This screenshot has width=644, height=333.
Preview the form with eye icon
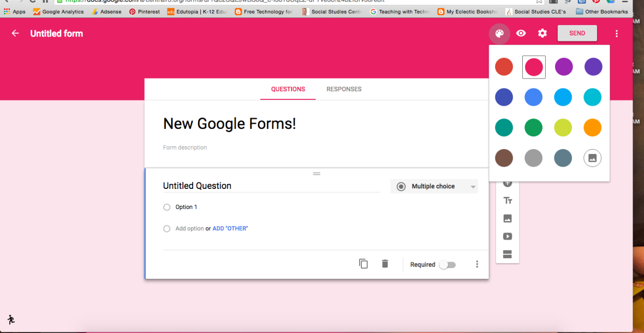[521, 33]
